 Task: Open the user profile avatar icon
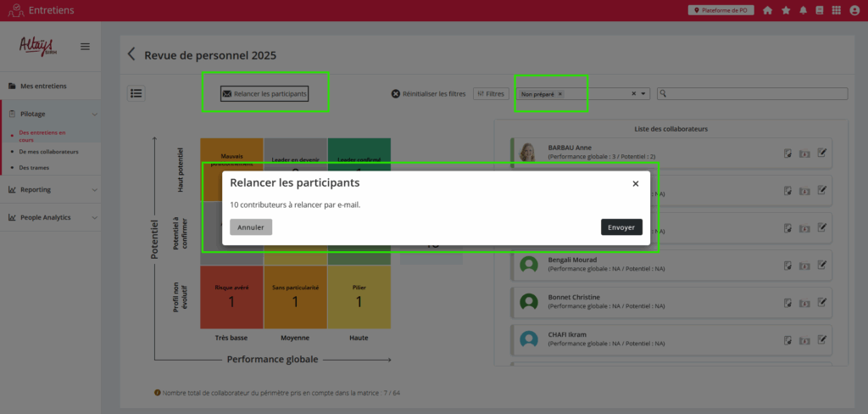click(x=854, y=10)
